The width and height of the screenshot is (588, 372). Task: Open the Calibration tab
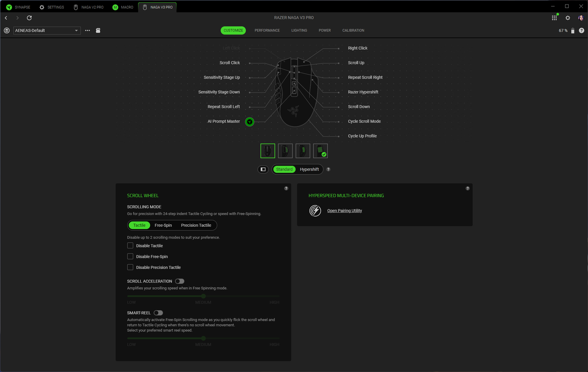coord(353,30)
